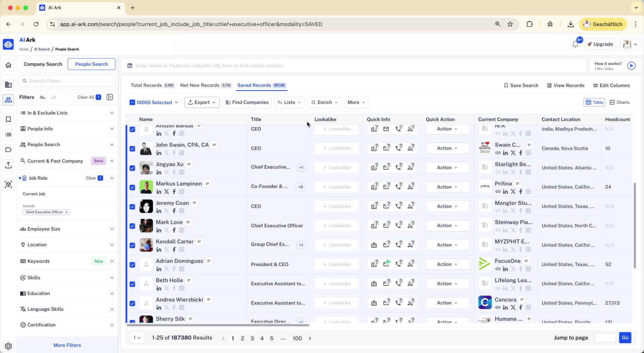
Task: Play the How it works video
Action: point(631,66)
